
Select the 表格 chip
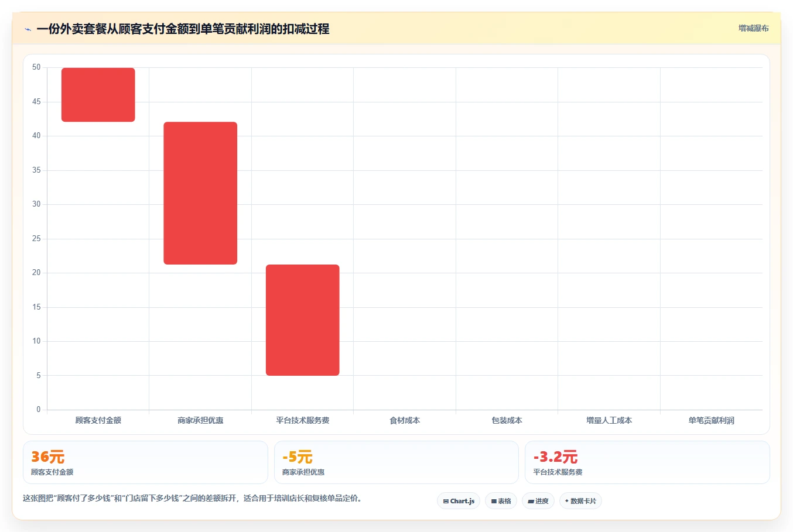(x=501, y=501)
